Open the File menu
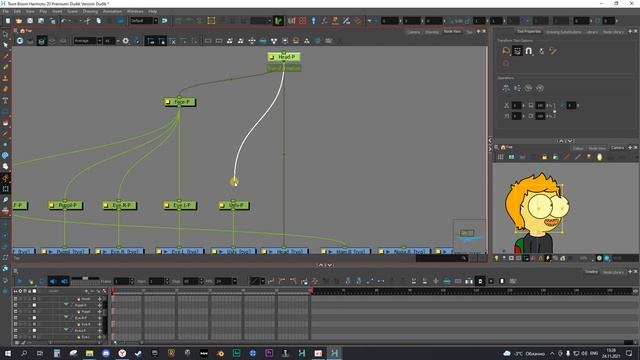 6,11
